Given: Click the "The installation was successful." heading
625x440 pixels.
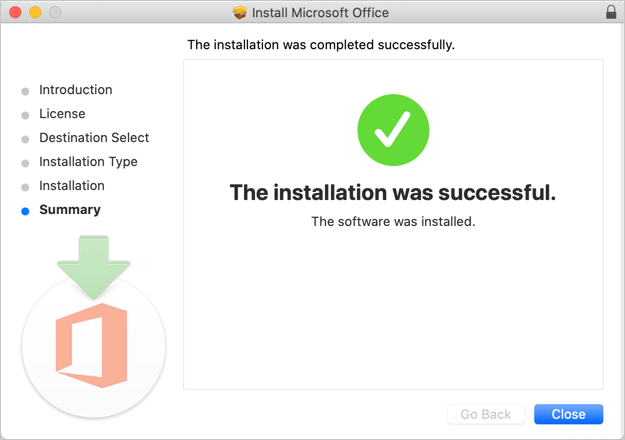Looking at the screenshot, I should point(393,192).
